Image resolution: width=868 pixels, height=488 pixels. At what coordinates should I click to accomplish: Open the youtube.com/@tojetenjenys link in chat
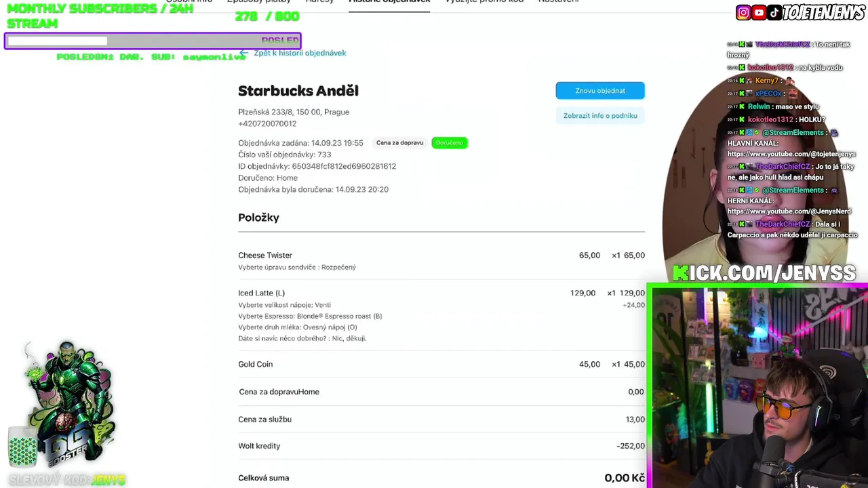(791, 154)
